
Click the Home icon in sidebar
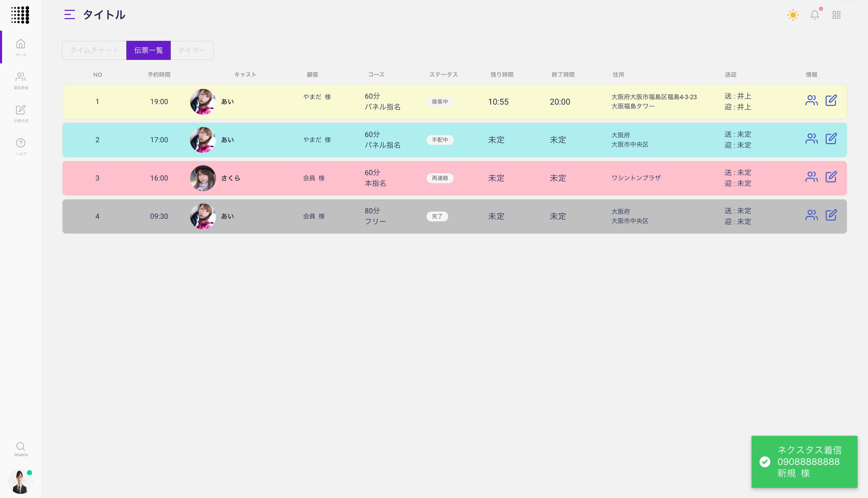(20, 44)
